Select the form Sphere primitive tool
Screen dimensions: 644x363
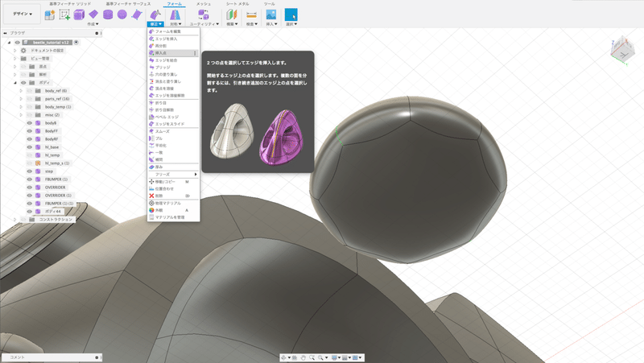(122, 14)
